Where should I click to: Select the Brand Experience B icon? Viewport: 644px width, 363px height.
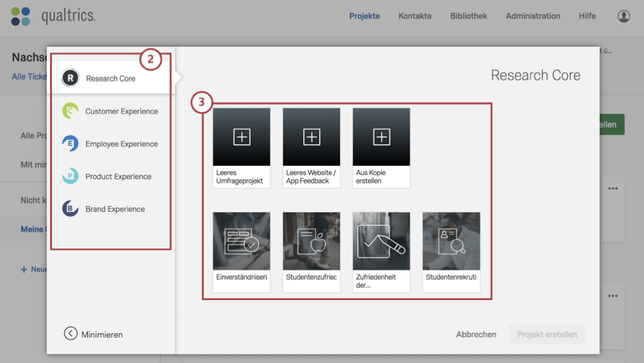pyautogui.click(x=70, y=209)
